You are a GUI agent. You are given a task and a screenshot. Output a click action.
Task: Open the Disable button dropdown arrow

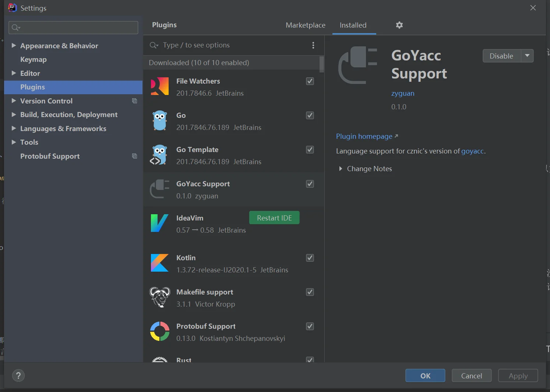click(x=527, y=56)
